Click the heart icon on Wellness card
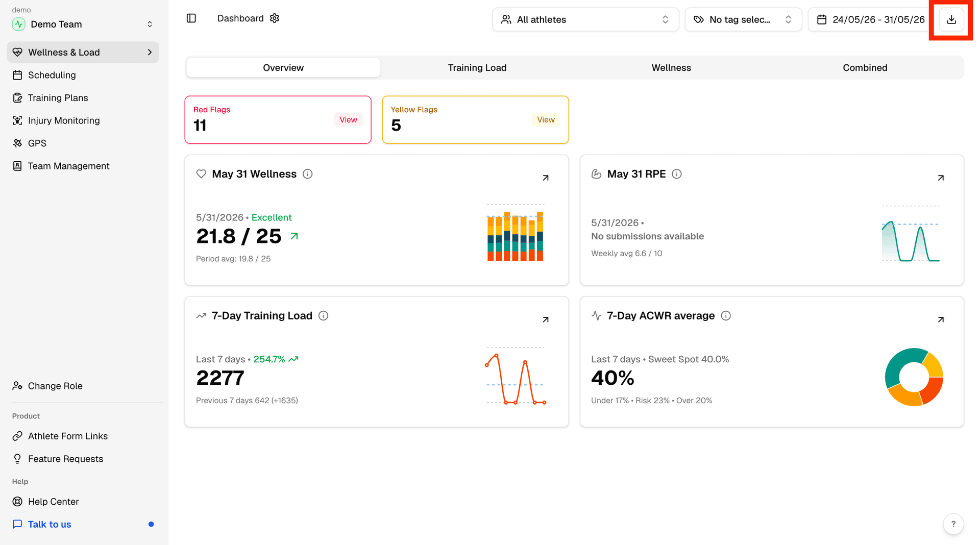The image size is (980, 545). [201, 174]
